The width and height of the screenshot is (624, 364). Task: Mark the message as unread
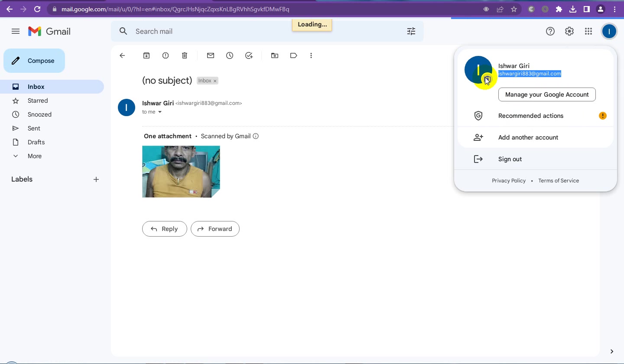pyautogui.click(x=211, y=55)
